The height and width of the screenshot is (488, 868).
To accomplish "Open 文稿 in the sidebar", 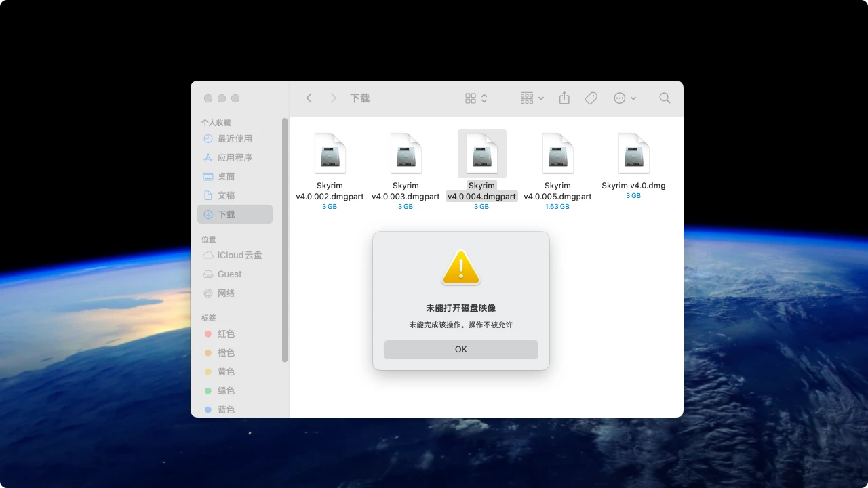I will pos(235,195).
